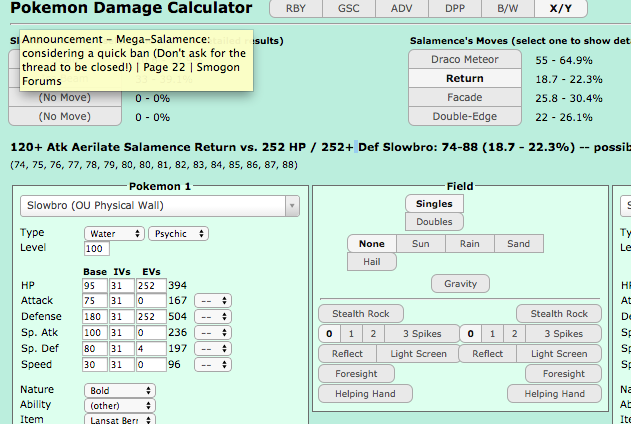Switch to the DPP generation tab
This screenshot has width=631, height=424.
click(455, 8)
